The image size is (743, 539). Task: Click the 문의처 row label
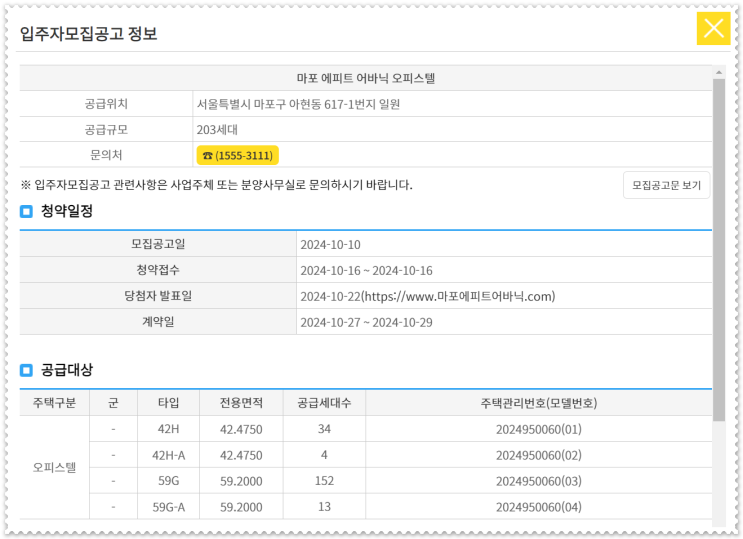tap(106, 155)
